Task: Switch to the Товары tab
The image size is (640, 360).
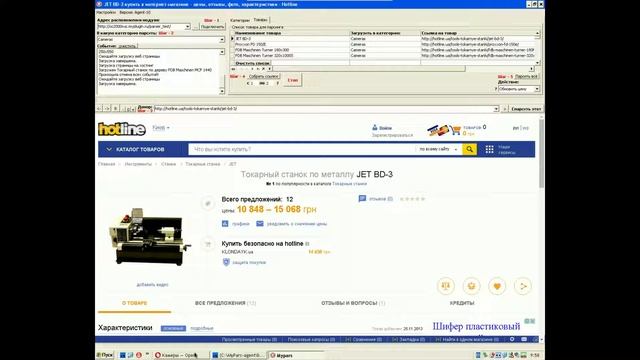Action: point(260,20)
